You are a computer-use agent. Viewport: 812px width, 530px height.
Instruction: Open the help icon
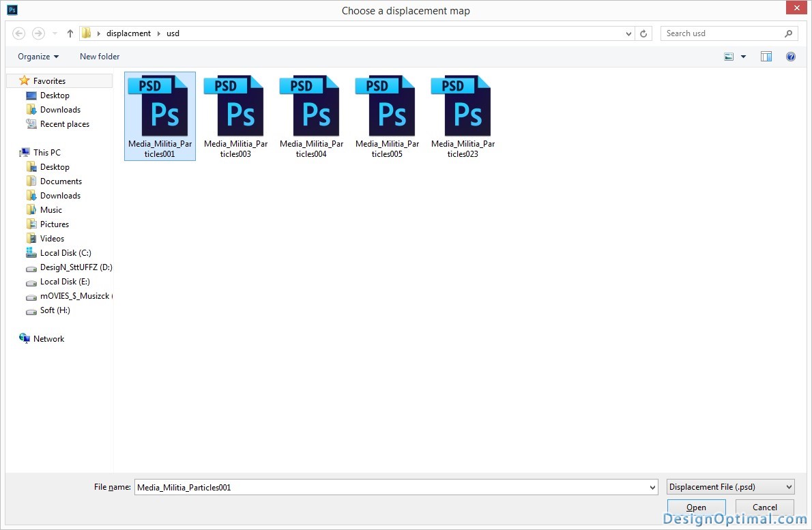tap(791, 57)
